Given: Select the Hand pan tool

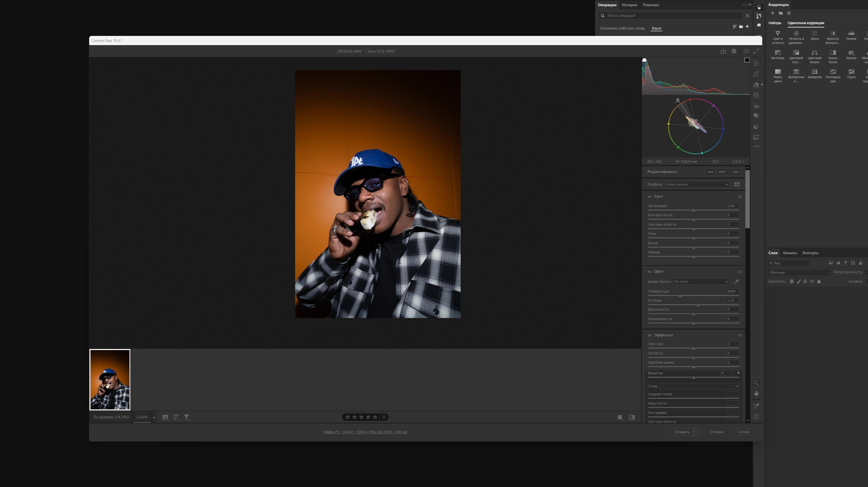Looking at the screenshot, I should (756, 393).
